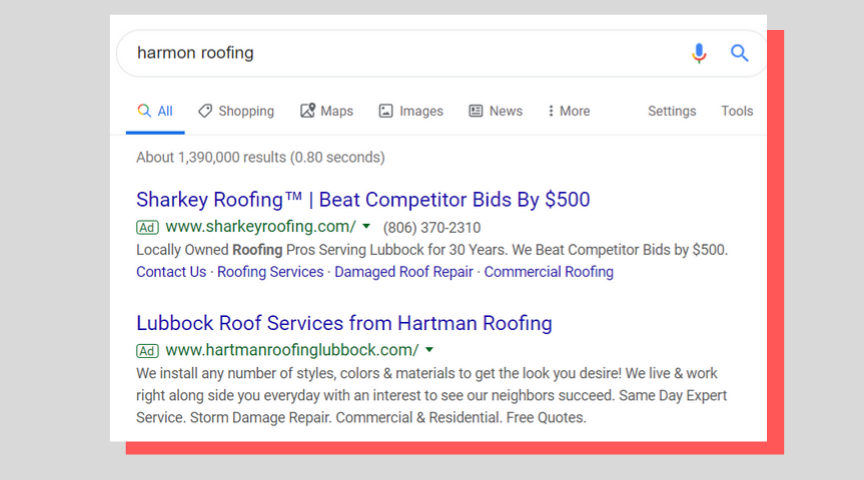Screen dimensions: 864x480
Task: Click the Images picture icon
Action: tap(386, 111)
